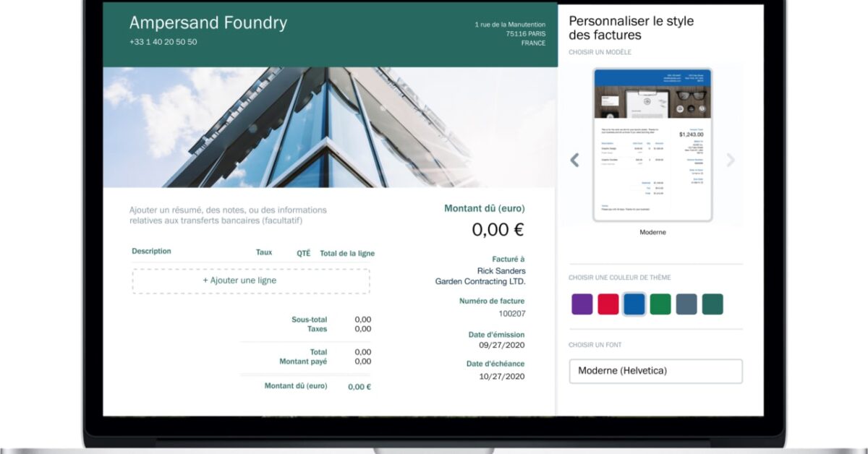Click the Rick Sanders client name
Viewport: 868px width, 454px height.
coord(501,271)
